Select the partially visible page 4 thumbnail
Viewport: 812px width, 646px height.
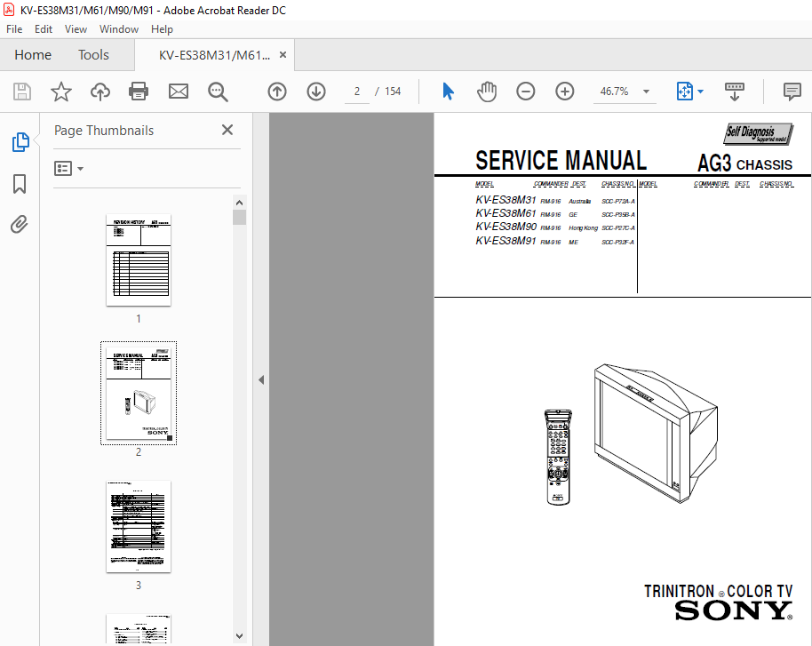click(139, 629)
